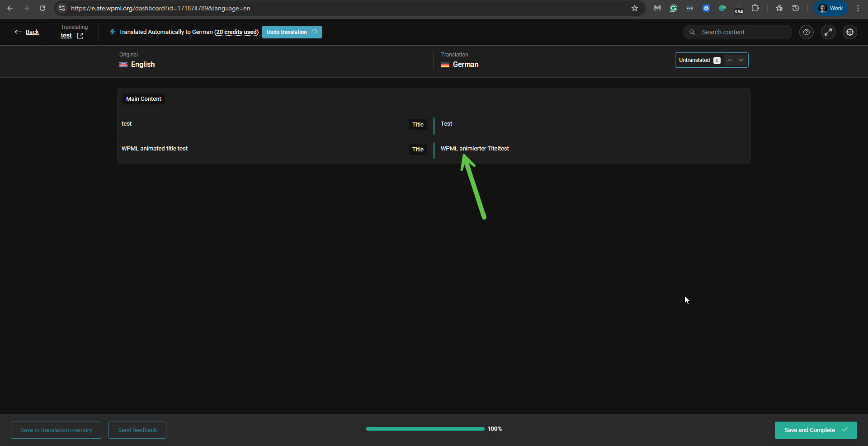The height and width of the screenshot is (446, 868).
Task: Jump to next untranslated segment
Action: tap(741, 60)
